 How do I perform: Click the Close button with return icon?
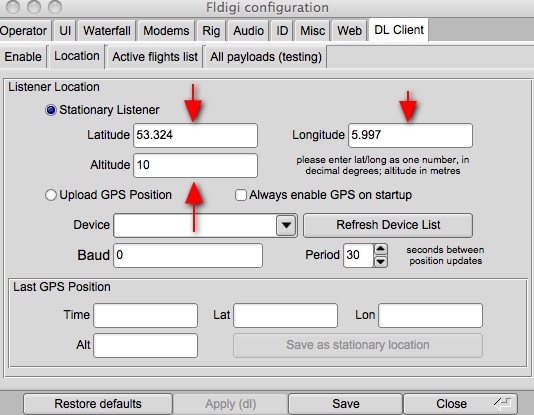pos(460,404)
